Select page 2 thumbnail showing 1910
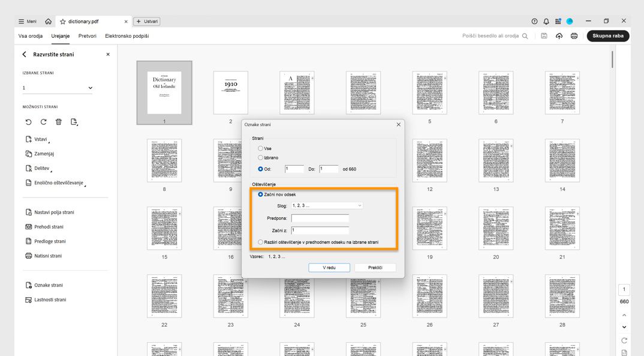This screenshot has width=644, height=356. tap(230, 92)
